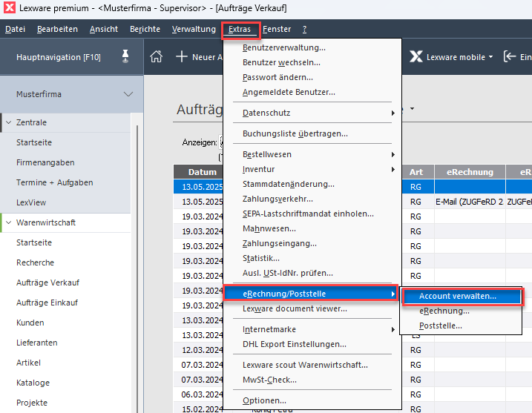Open the Ansicht menu
Screen dimensions: 532x413
click(x=104, y=29)
